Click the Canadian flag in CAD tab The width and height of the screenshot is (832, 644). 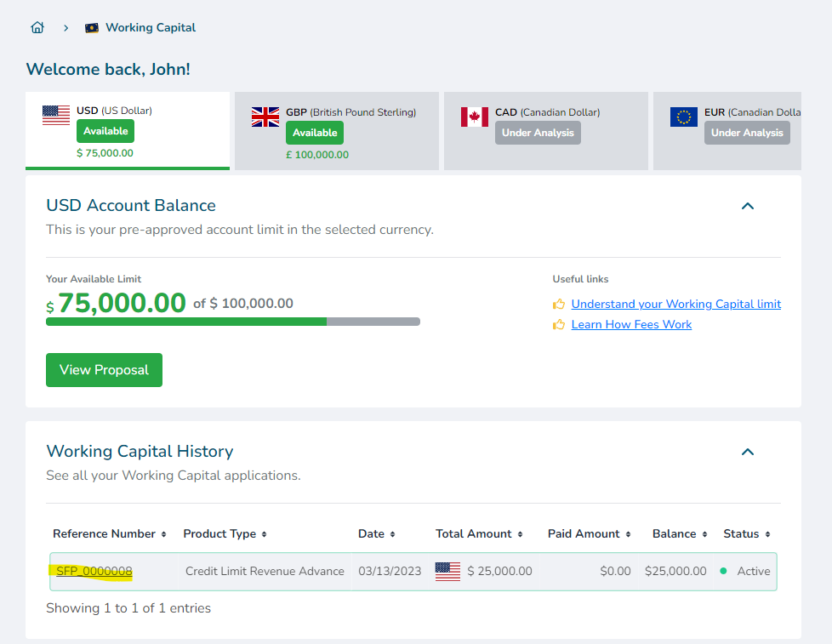pyautogui.click(x=475, y=117)
